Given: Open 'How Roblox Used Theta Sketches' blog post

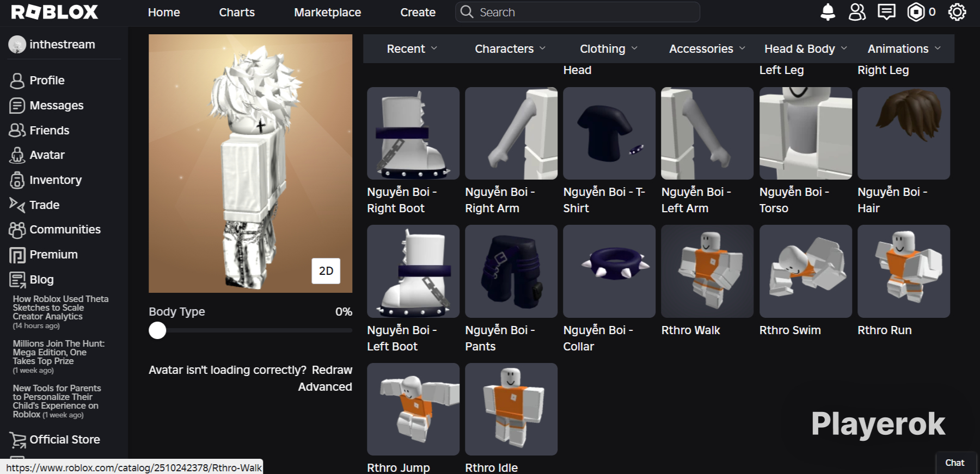Looking at the screenshot, I should pyautogui.click(x=60, y=312).
